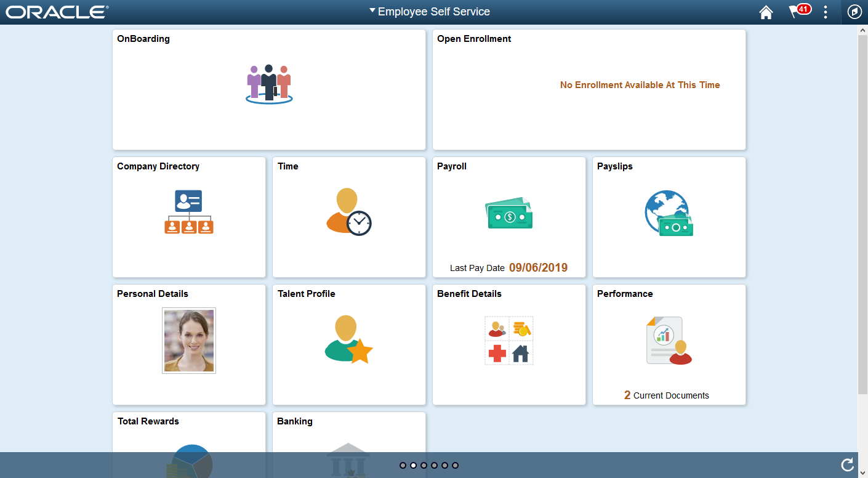Viewport: 868px width, 478px height.
Task: Click the scrollbar up arrow
Action: coord(862,30)
